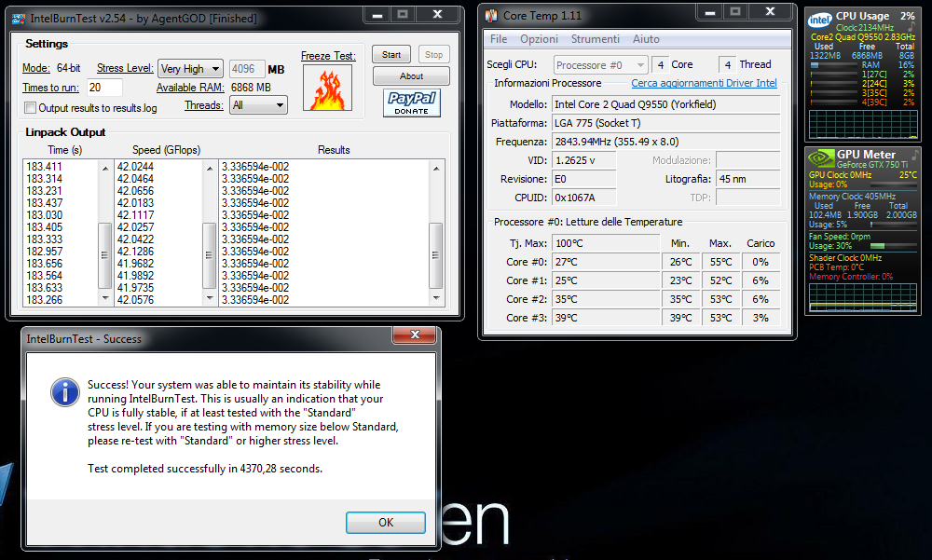Image resolution: width=932 pixels, height=560 pixels.
Task: Open the Strumenti menu in Core Temp
Action: point(595,38)
